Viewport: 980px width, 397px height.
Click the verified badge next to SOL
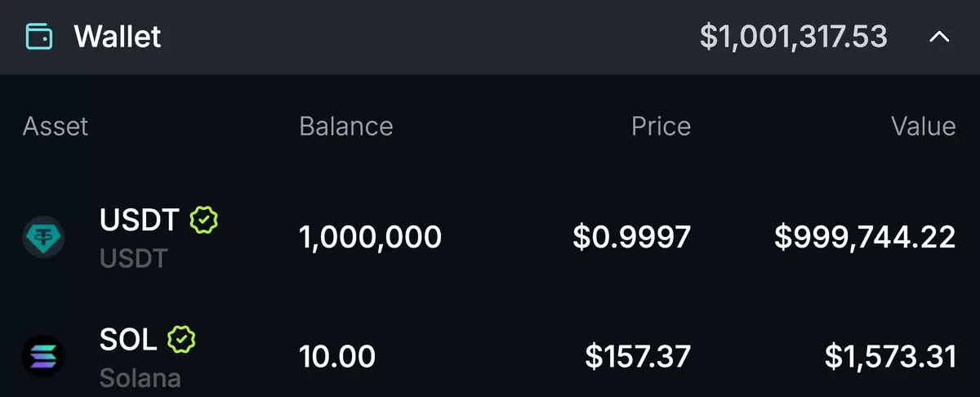(x=182, y=339)
